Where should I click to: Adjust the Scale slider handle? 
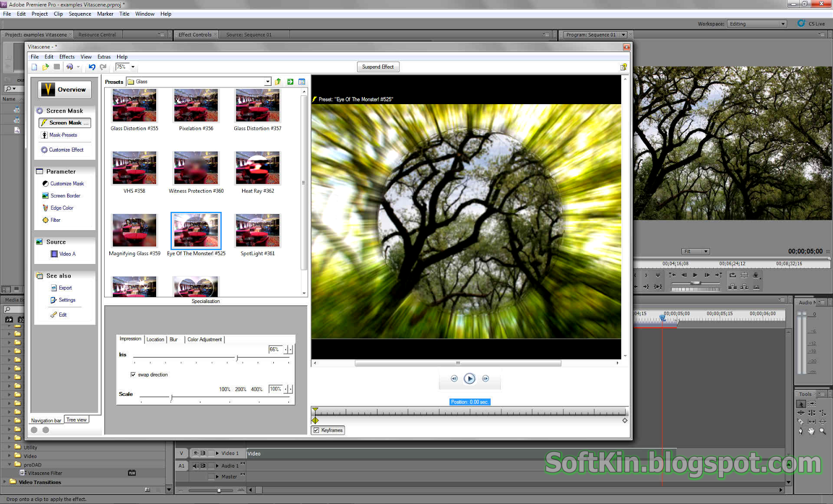172,398
